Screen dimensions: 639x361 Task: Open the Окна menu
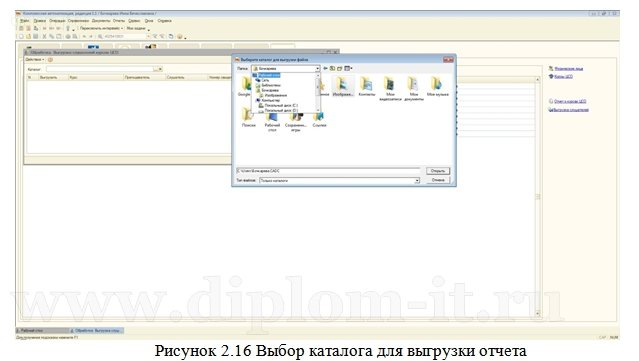pos(149,21)
